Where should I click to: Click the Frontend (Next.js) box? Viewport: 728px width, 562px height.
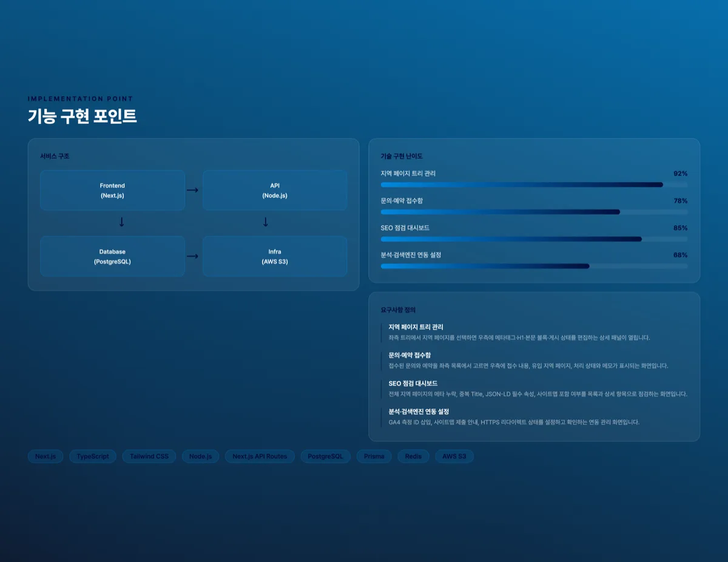click(x=112, y=191)
